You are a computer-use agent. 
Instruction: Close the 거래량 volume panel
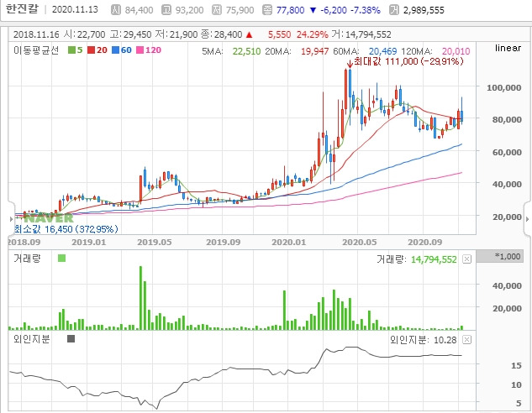(467, 259)
